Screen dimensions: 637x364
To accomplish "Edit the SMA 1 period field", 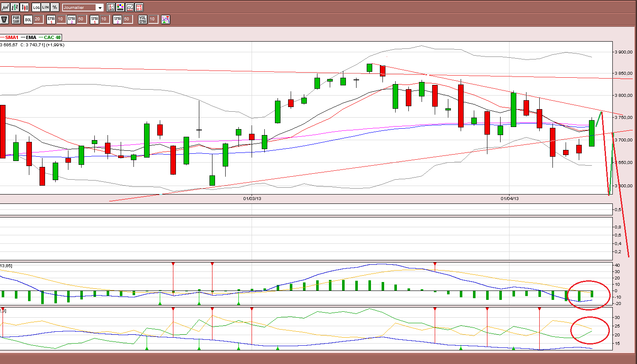I will coord(104,19).
